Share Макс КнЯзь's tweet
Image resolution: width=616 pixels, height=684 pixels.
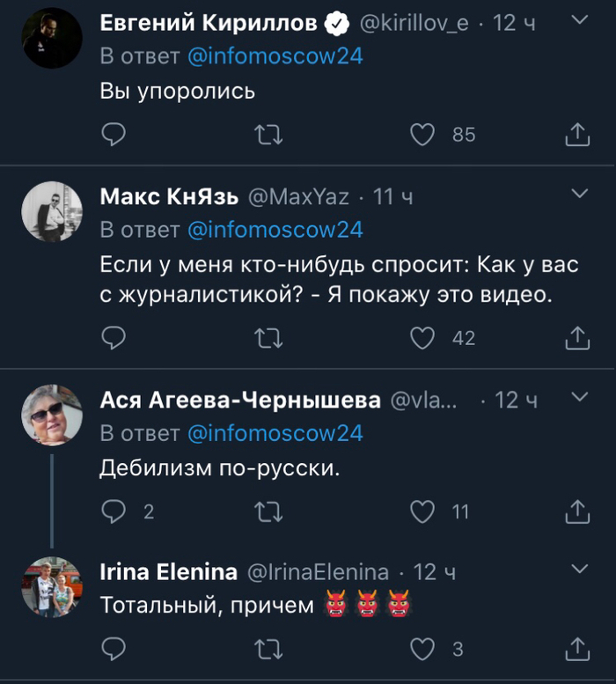(576, 337)
